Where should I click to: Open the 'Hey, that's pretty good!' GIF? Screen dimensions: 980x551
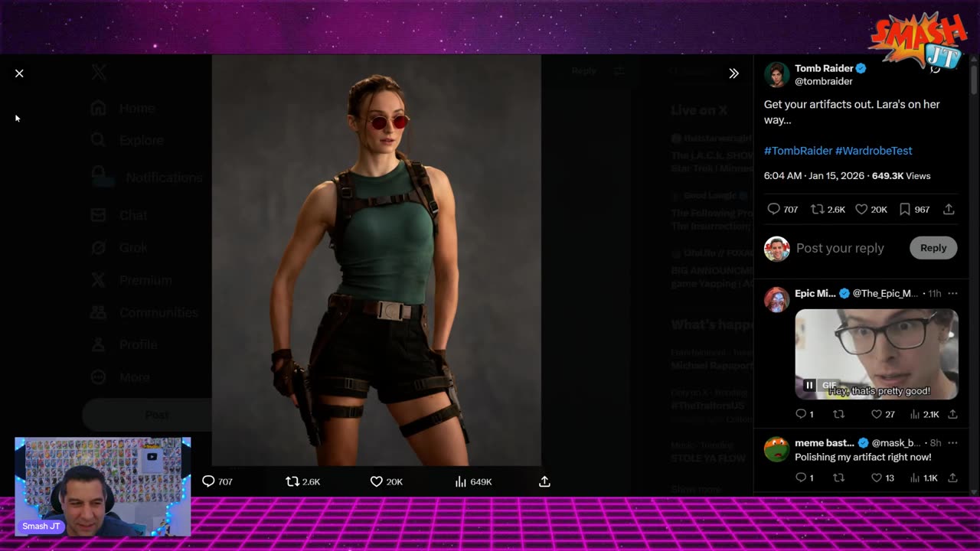pos(877,354)
